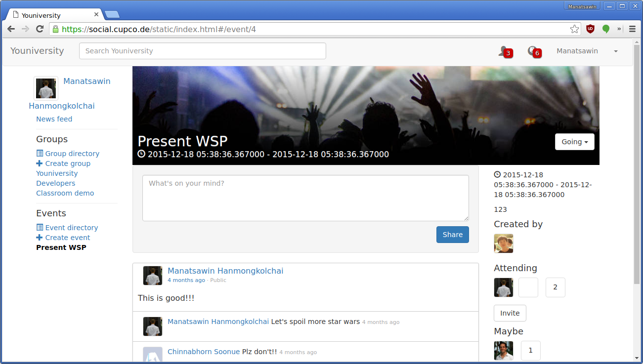Bookmark this page with the star icon
This screenshot has width=643, height=364.
pyautogui.click(x=574, y=29)
